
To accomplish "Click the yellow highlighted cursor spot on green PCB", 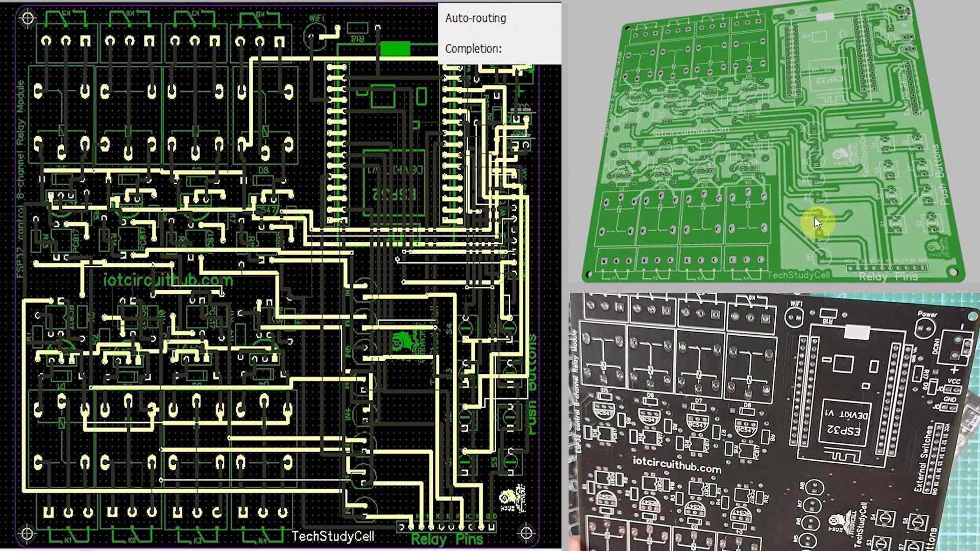I will [818, 222].
